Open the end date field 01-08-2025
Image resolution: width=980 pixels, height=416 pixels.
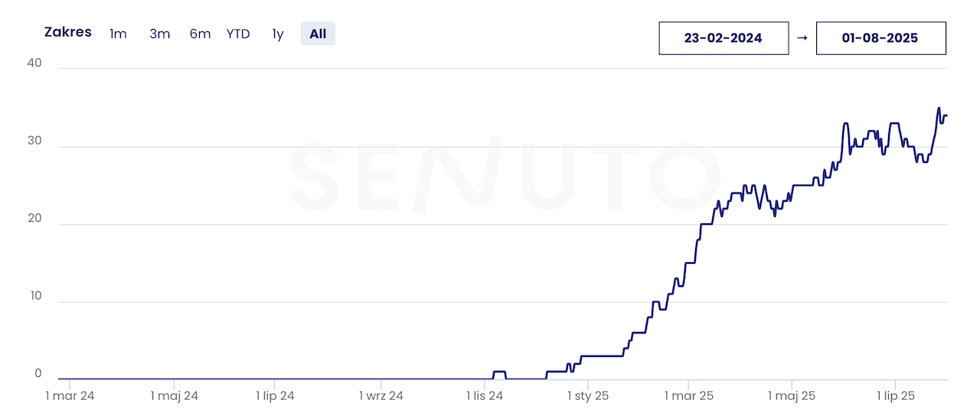[880, 38]
